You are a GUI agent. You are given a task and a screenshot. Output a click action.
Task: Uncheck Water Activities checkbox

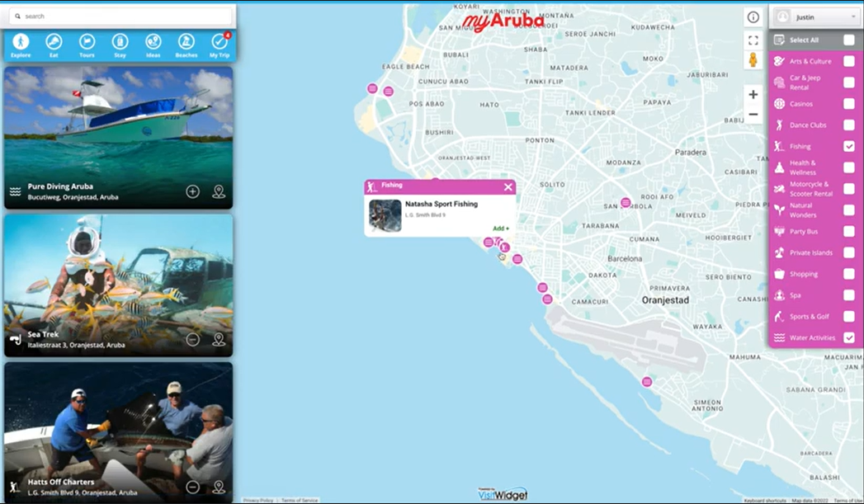pos(849,337)
